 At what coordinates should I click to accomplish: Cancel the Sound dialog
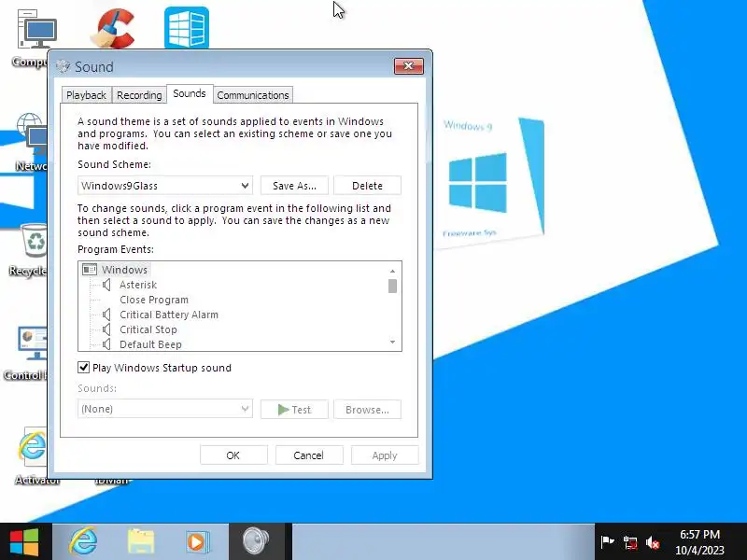[x=309, y=455]
